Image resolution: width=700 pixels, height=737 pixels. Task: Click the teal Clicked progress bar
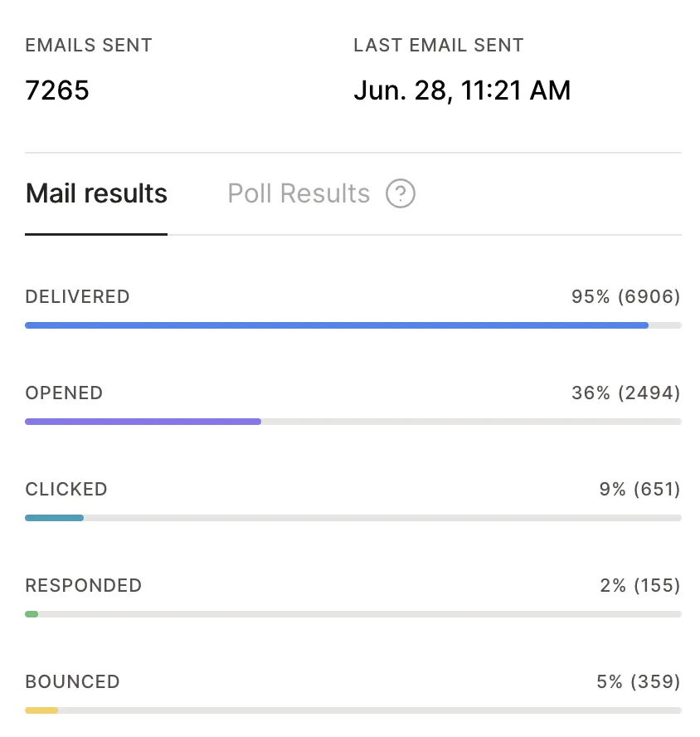pyautogui.click(x=54, y=518)
